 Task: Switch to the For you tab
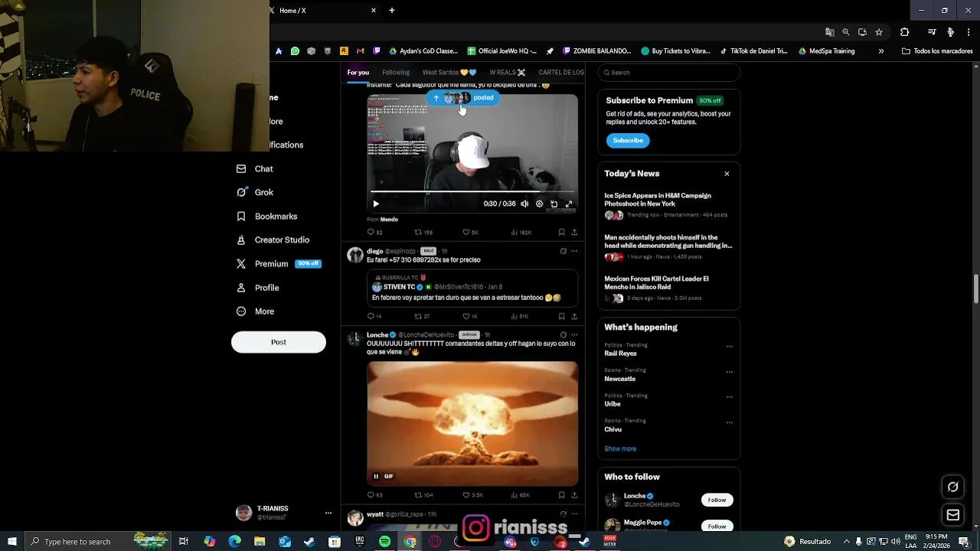[358, 73]
